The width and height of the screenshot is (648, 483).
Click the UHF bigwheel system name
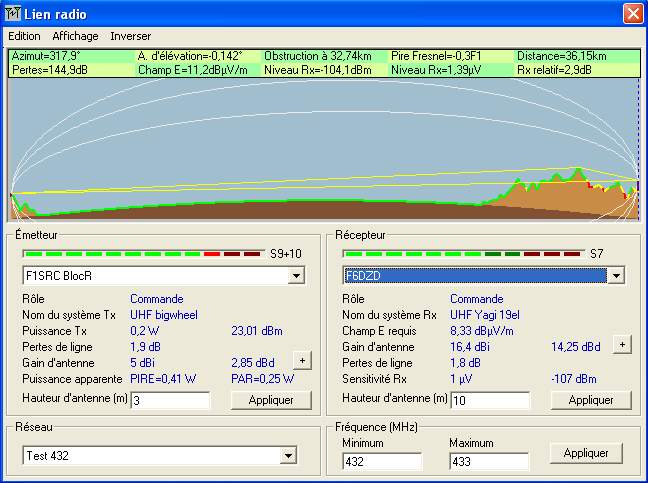[164, 315]
